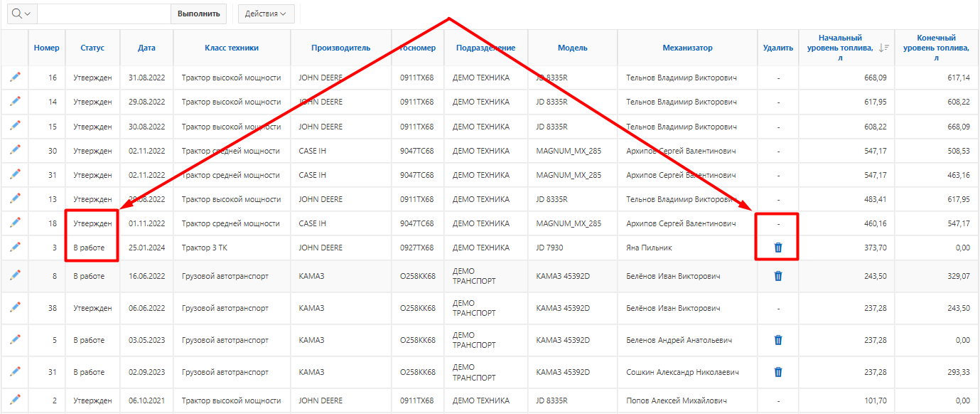Screen dimensions: 980x414
Task: Delete the Беленов Андрей Анатольевич record
Action: pos(777,340)
